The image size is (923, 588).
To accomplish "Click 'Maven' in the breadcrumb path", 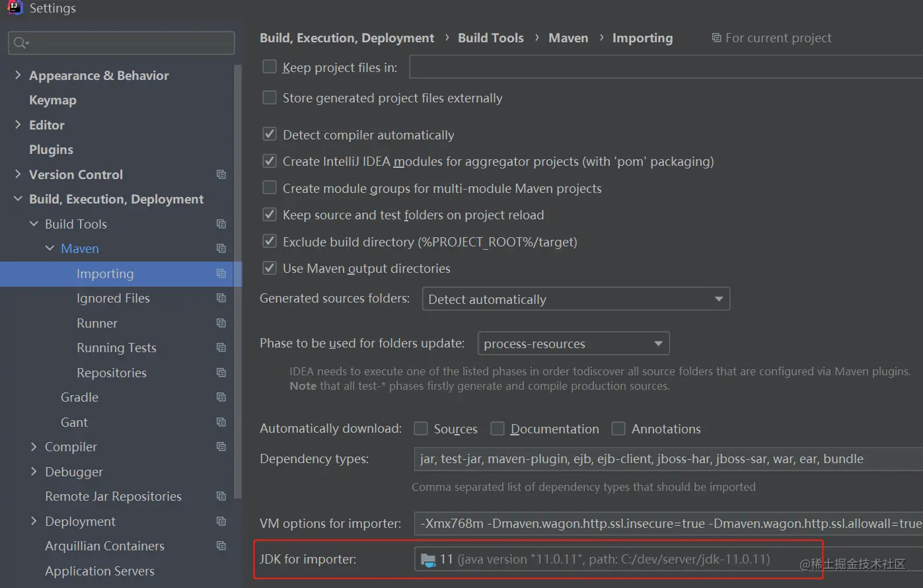I will pos(568,38).
